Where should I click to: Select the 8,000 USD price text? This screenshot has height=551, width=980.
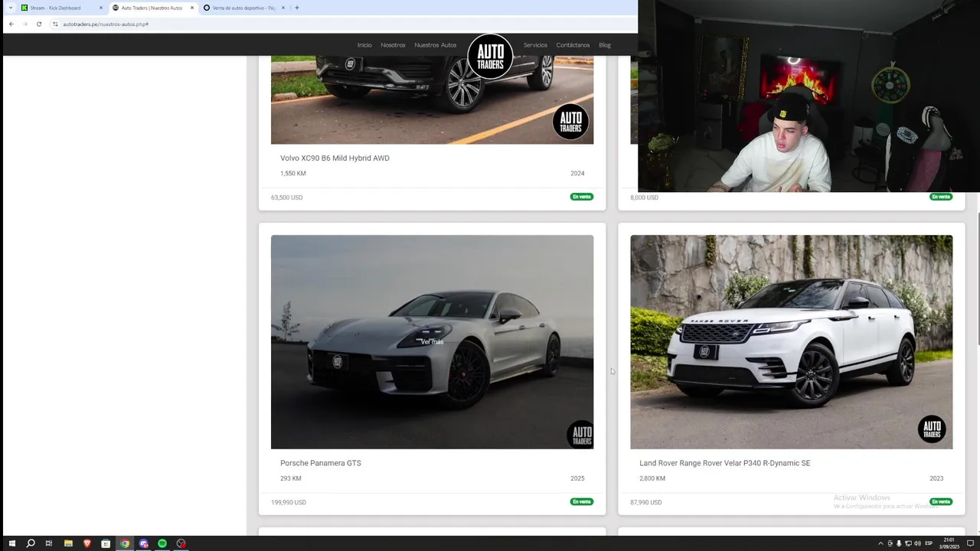point(644,197)
